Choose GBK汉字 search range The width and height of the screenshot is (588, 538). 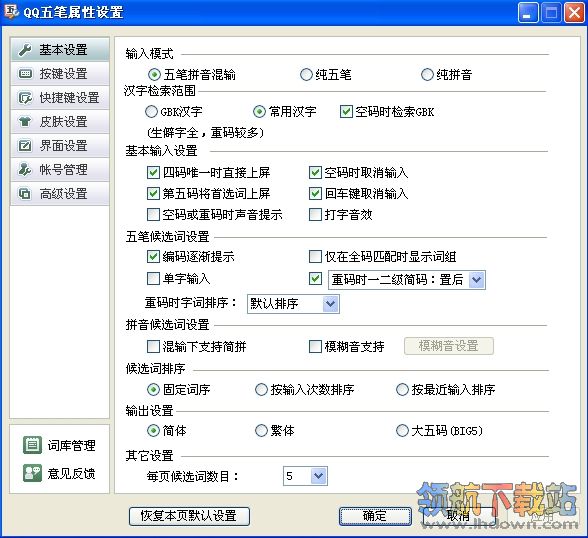151,111
